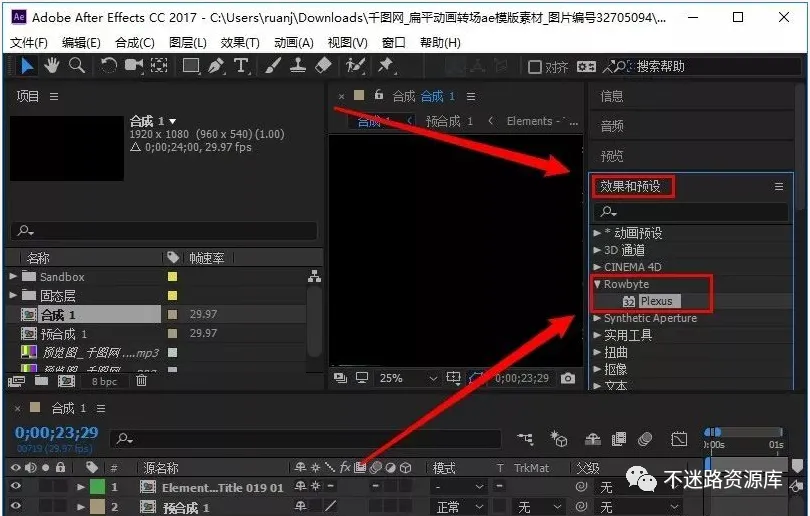
Task: Click the Frame Blending enable icon in timeline
Action: [x=618, y=439]
